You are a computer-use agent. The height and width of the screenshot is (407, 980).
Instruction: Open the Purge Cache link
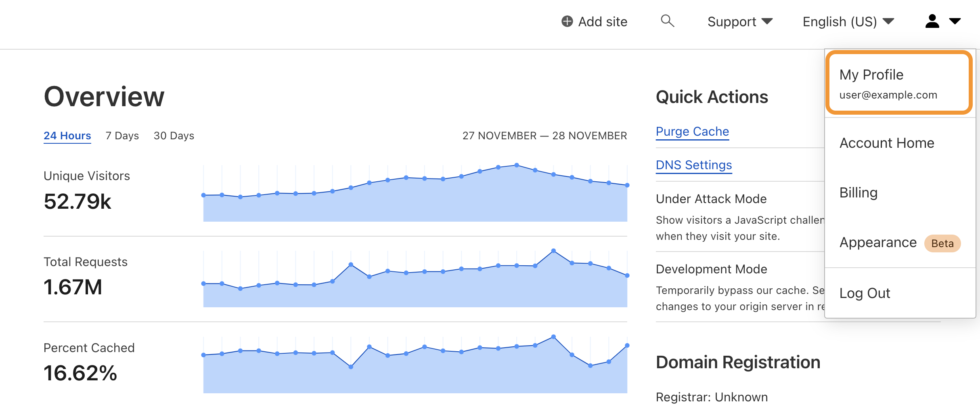[692, 132]
